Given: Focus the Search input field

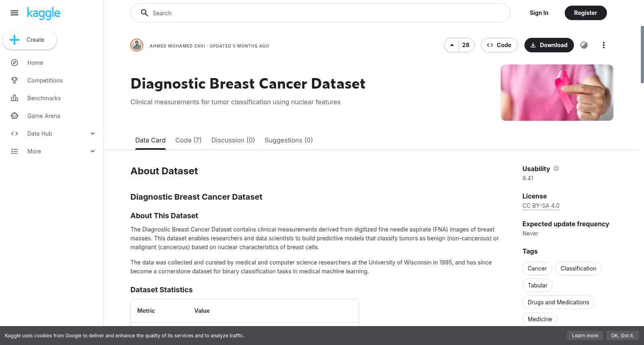Looking at the screenshot, I should 320,13.
